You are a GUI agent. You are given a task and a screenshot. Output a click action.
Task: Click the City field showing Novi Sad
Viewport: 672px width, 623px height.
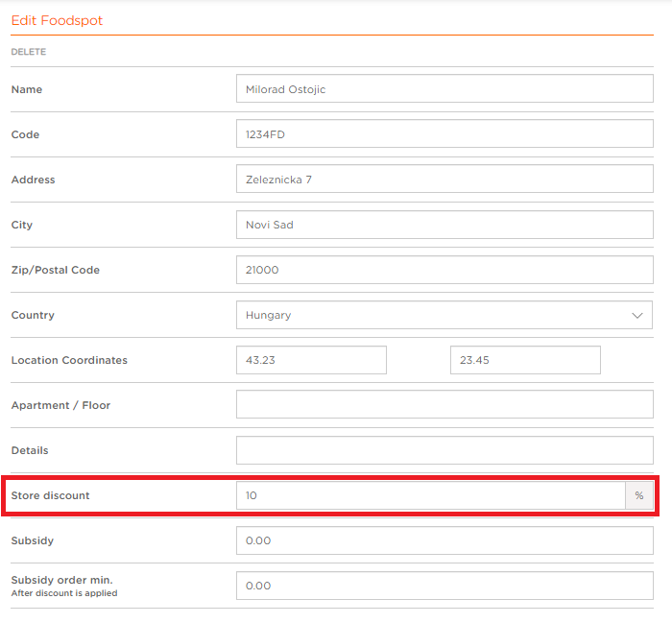tap(444, 225)
